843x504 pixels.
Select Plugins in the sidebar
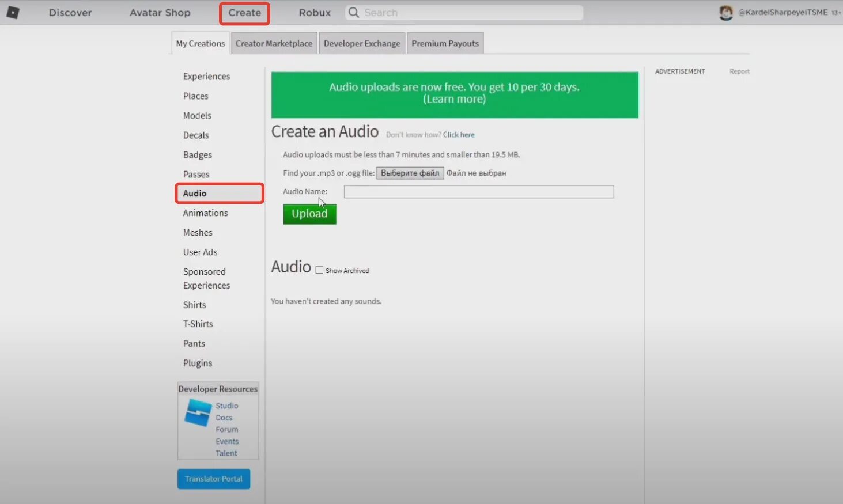point(198,363)
